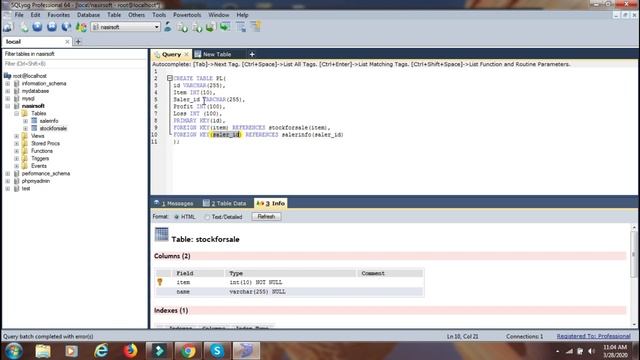The height and width of the screenshot is (360, 640).
Task: Open the Registered To: Professional link
Action: pos(593,336)
